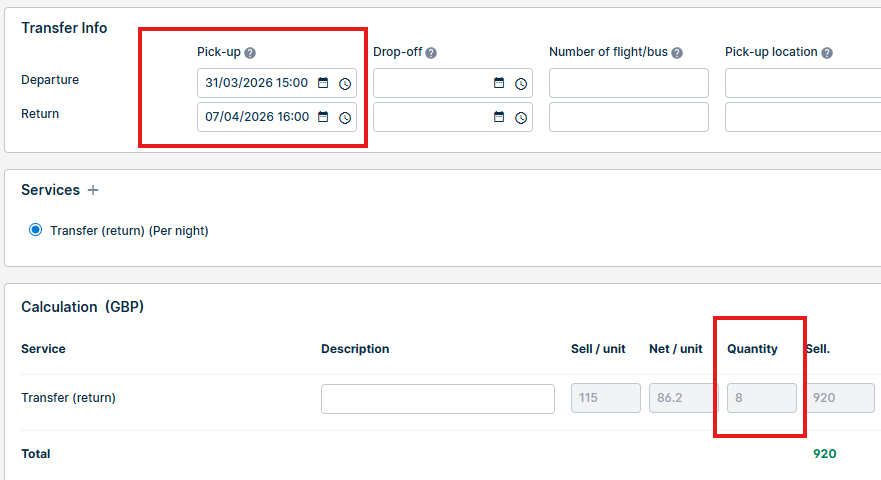Click the Sell / unit field showing 115
Screen dimensions: 881x480
(605, 398)
